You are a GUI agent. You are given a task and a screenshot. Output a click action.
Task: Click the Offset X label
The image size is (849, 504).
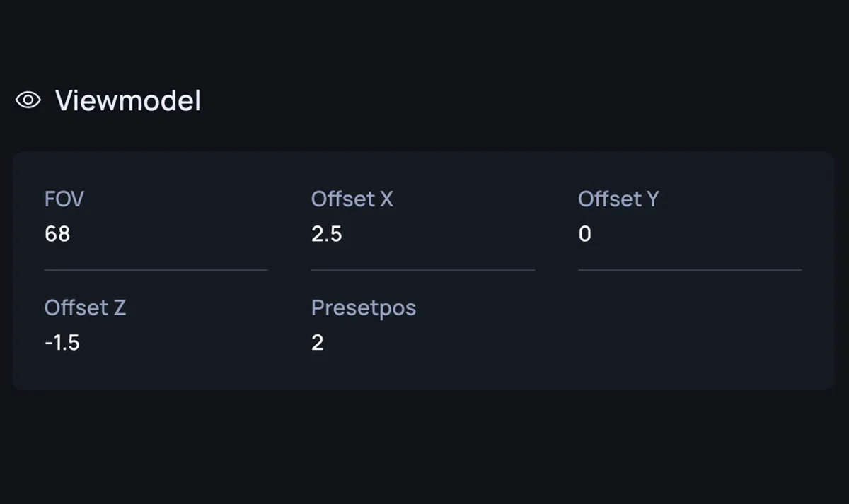pos(352,199)
